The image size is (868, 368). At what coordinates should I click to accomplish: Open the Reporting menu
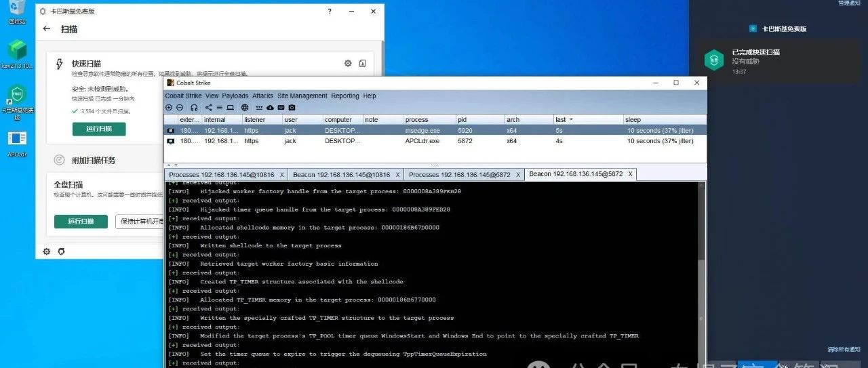345,96
